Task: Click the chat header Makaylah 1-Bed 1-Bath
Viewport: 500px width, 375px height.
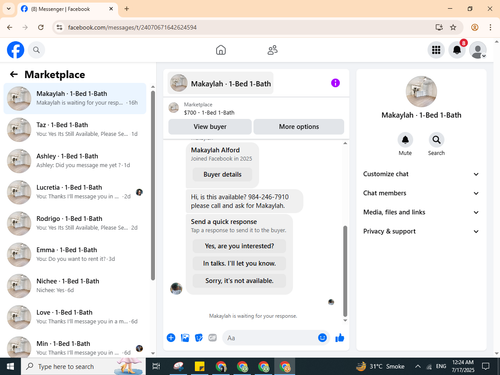Action: click(x=220, y=83)
